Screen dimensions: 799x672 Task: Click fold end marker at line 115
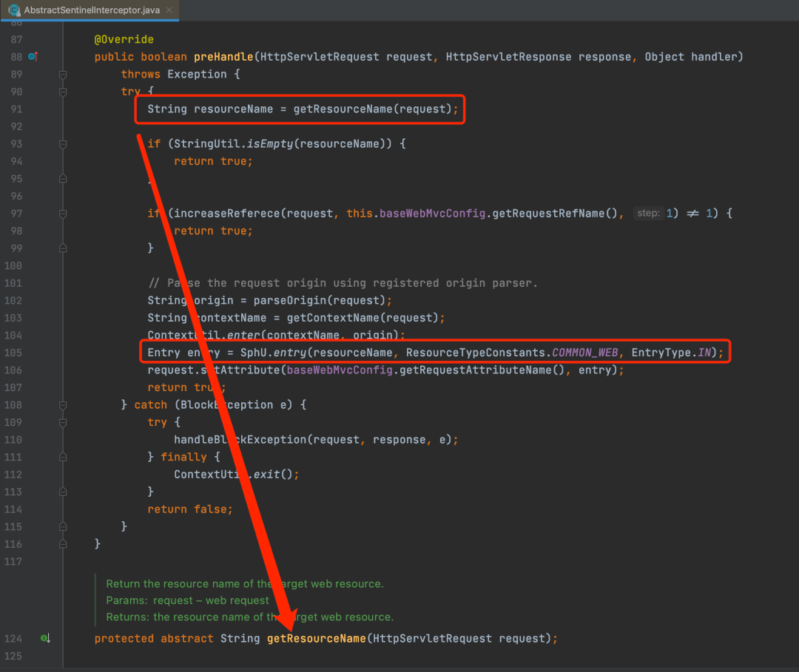63,526
